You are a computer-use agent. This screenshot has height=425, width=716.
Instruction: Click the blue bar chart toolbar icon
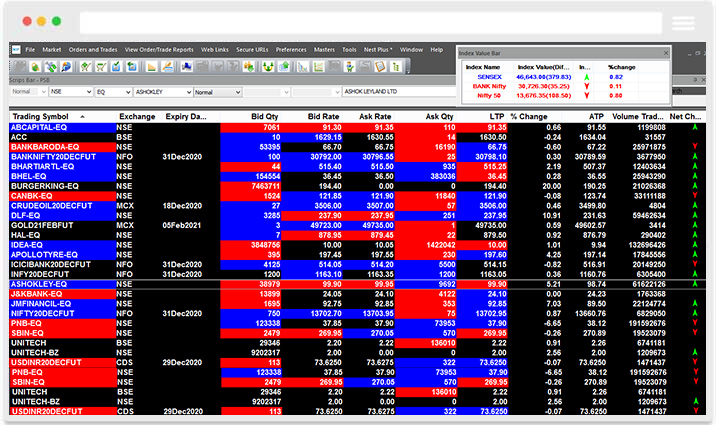(303, 67)
